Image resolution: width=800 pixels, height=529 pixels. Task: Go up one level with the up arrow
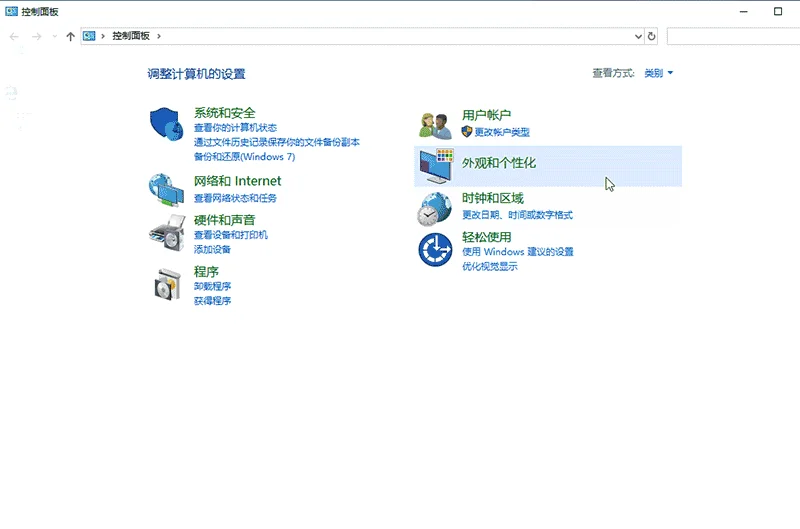click(70, 36)
